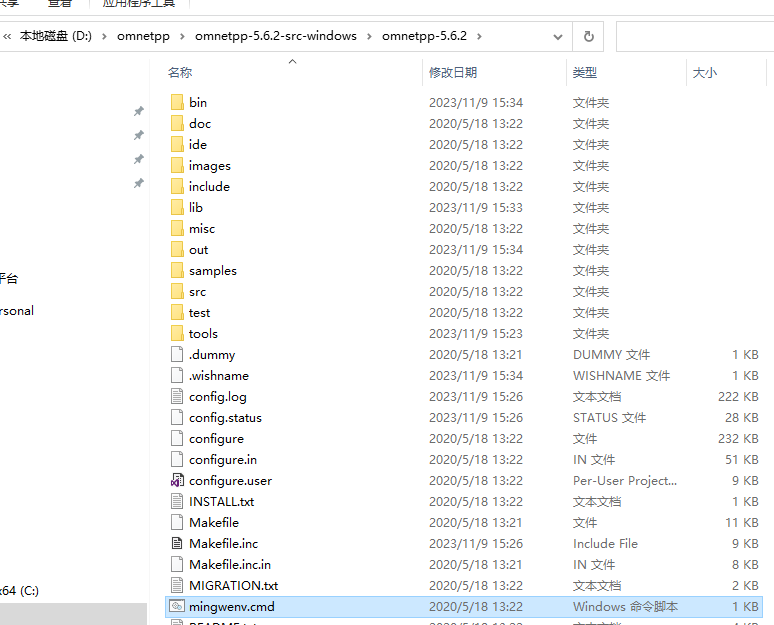Go to 本地磁盘 (D:) in breadcrumb

56,36
